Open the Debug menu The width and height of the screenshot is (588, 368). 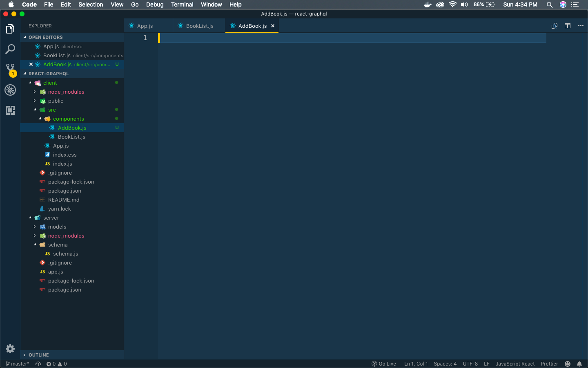click(155, 4)
